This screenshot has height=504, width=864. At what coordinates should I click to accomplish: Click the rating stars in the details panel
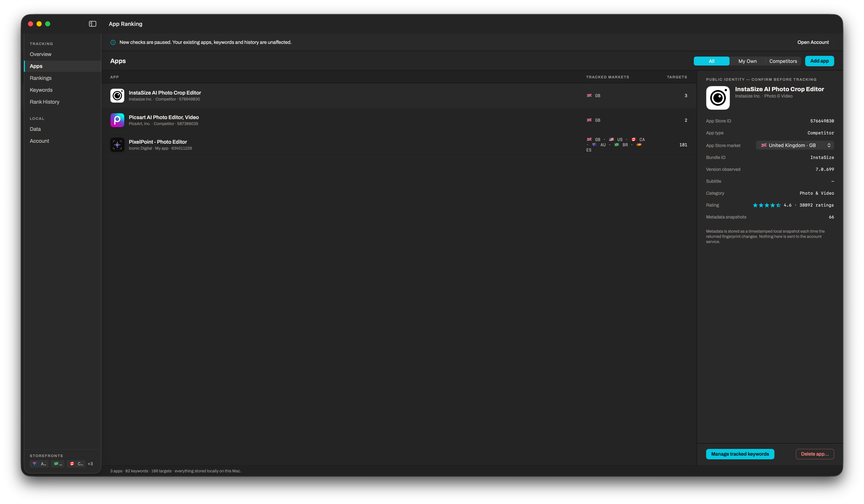point(767,205)
